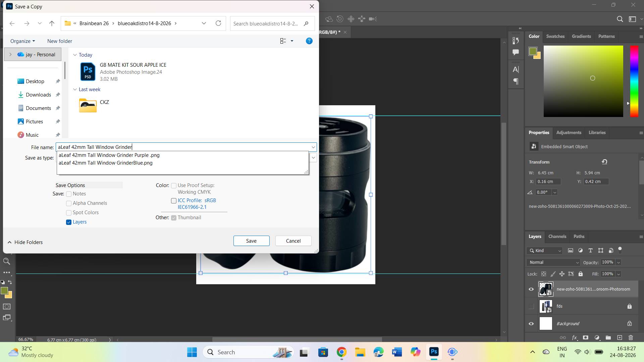Click the Save button

click(x=251, y=241)
